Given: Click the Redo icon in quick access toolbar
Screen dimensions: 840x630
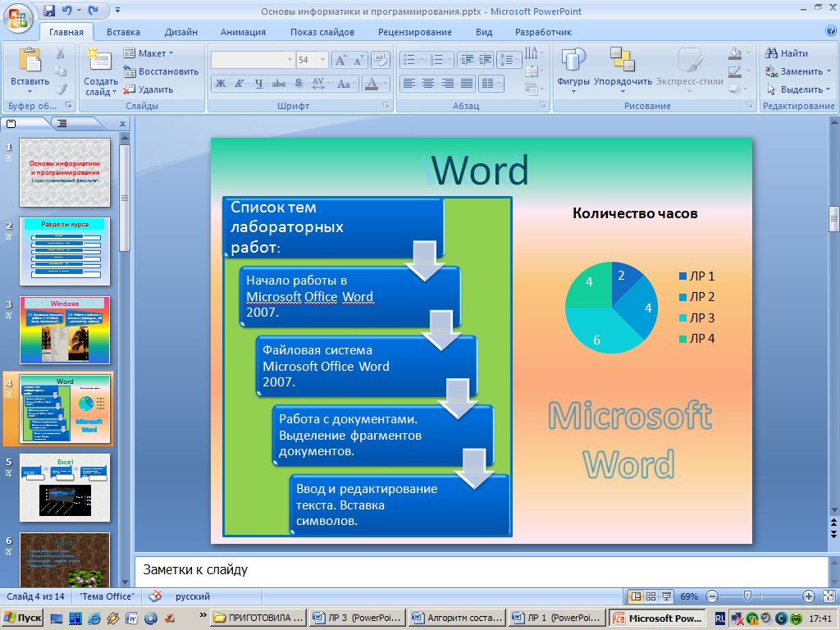Looking at the screenshot, I should tap(94, 10).
